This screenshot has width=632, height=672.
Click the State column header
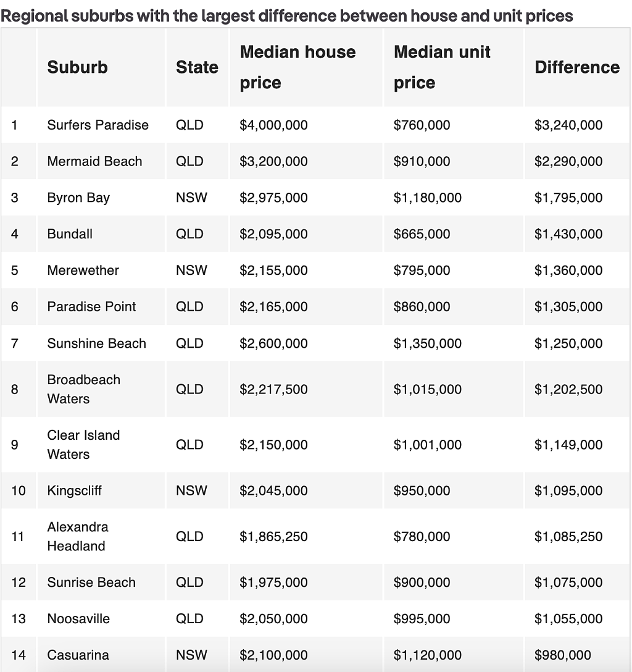pyautogui.click(x=197, y=67)
